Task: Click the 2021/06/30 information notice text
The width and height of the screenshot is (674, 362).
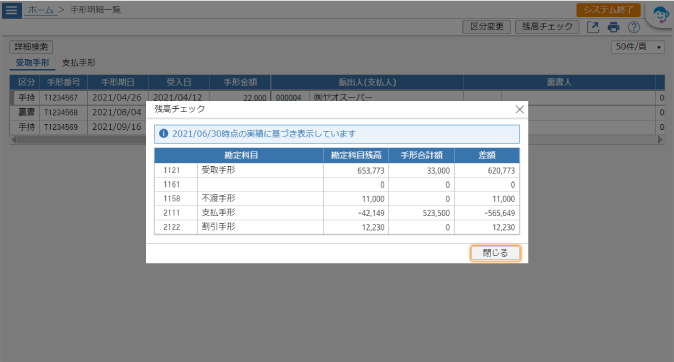Action: click(x=264, y=134)
